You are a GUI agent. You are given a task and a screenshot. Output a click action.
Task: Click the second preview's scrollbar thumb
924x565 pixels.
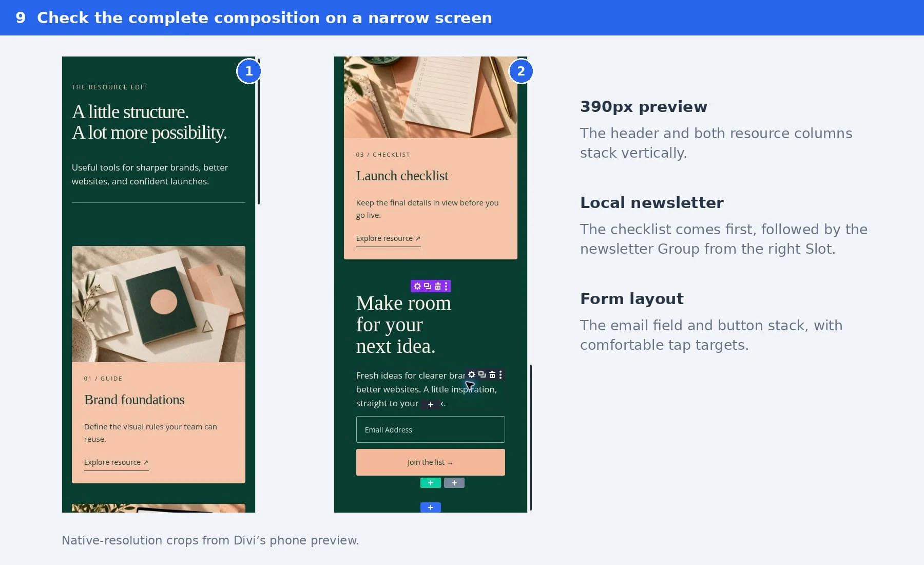531,438
